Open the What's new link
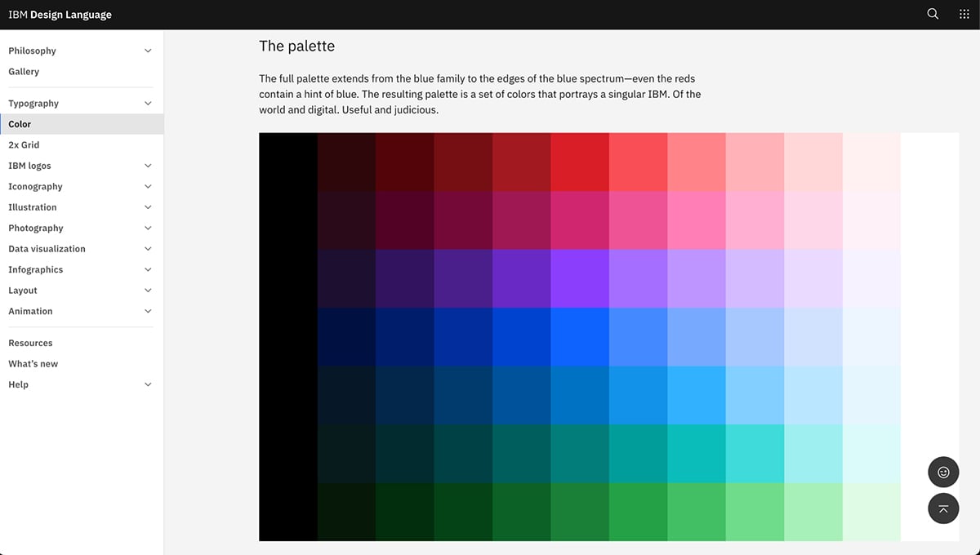 pyautogui.click(x=33, y=363)
